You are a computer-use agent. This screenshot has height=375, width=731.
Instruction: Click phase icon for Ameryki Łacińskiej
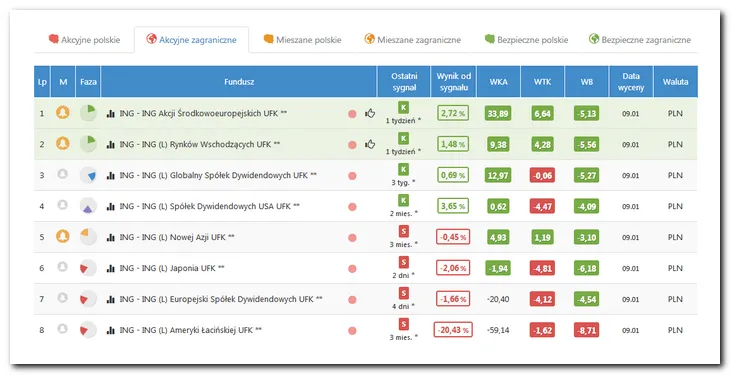(x=88, y=330)
